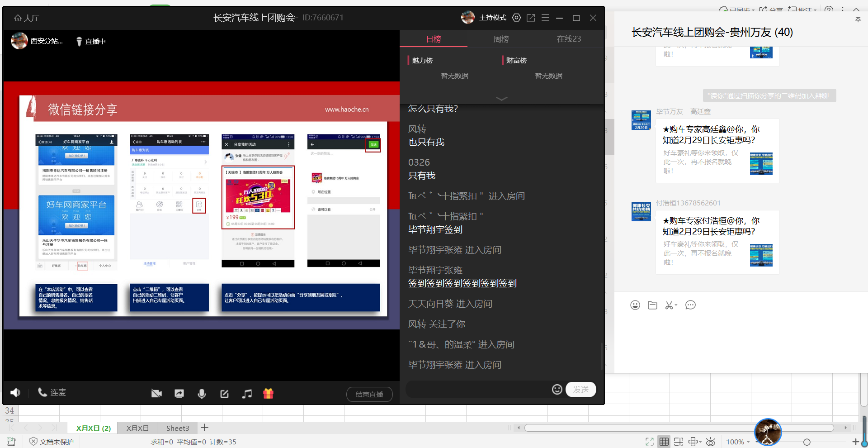The width and height of the screenshot is (868, 448).
Task: Select page break preview icon in status bar
Action: (x=679, y=442)
